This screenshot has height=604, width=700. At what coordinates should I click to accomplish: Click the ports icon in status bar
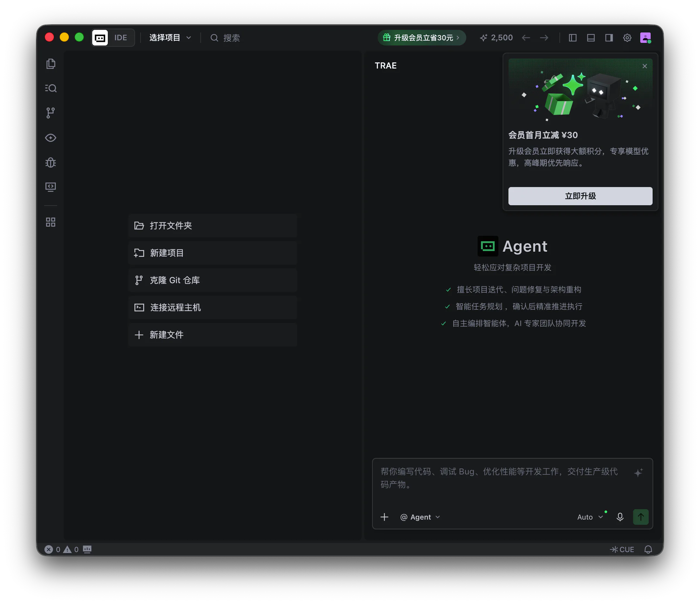click(x=87, y=550)
